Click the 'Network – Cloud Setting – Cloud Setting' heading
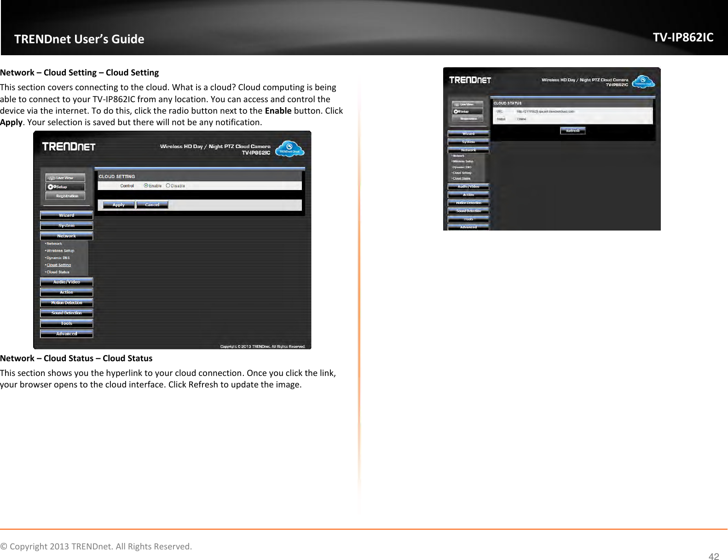This screenshot has width=728, height=560. coord(80,73)
